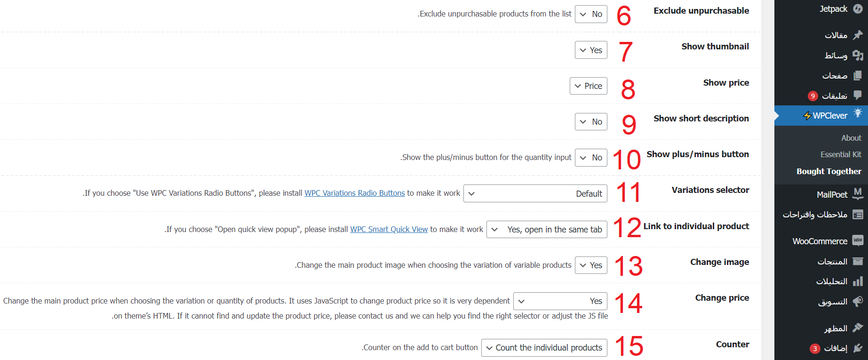Click the comments bubble icon (تعليقات)

click(858, 95)
